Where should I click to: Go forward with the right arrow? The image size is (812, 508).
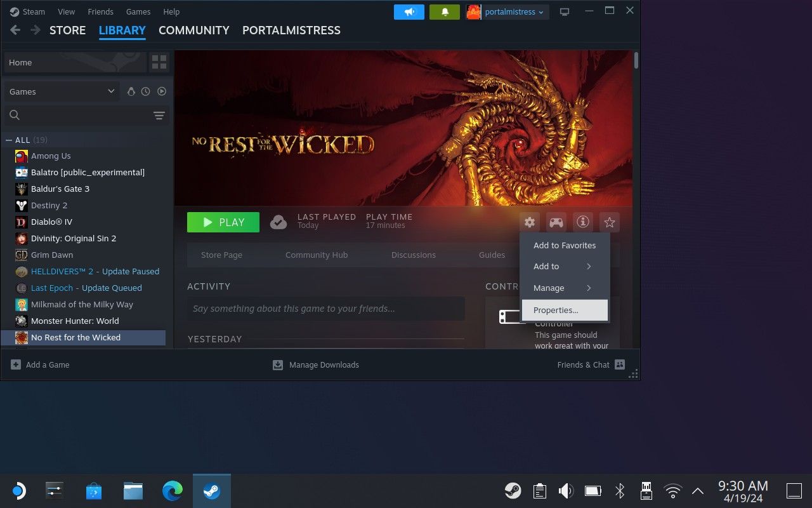point(36,30)
